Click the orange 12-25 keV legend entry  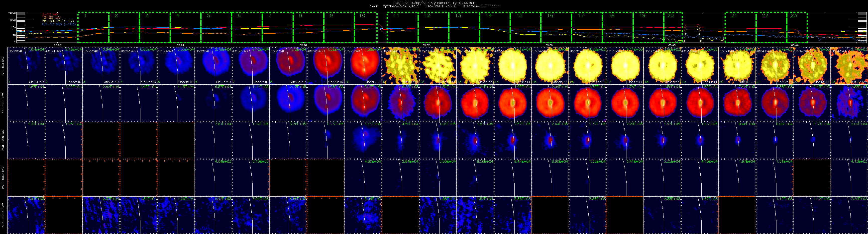[x=51, y=17]
